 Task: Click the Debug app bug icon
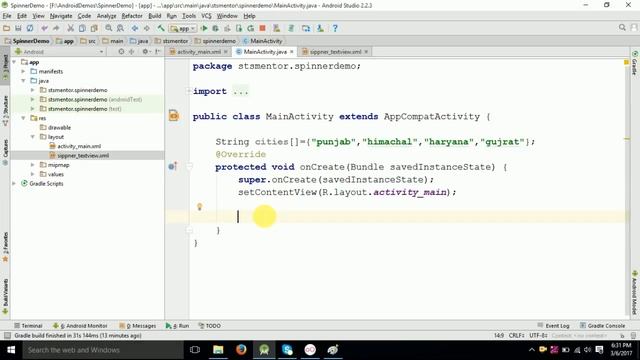click(215, 28)
